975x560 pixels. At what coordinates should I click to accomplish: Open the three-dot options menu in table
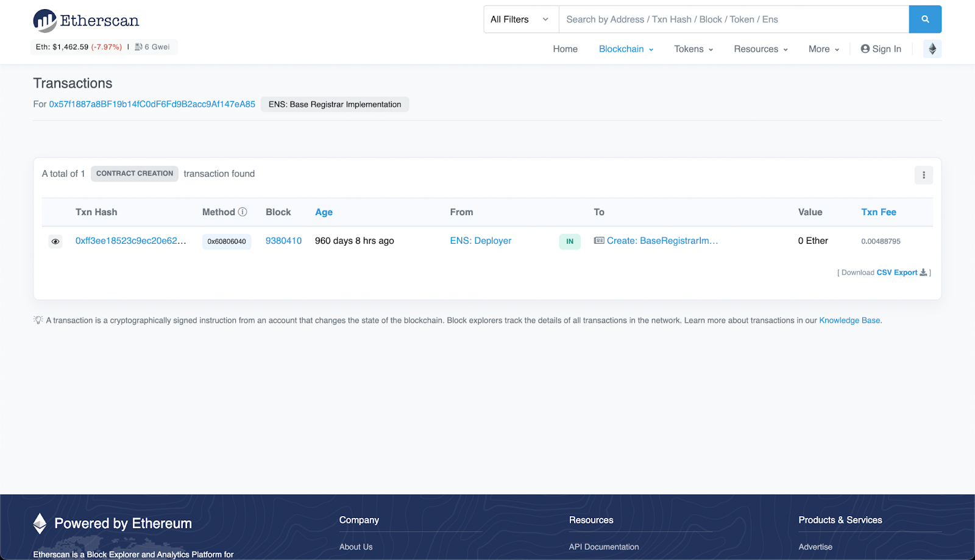[x=924, y=175]
